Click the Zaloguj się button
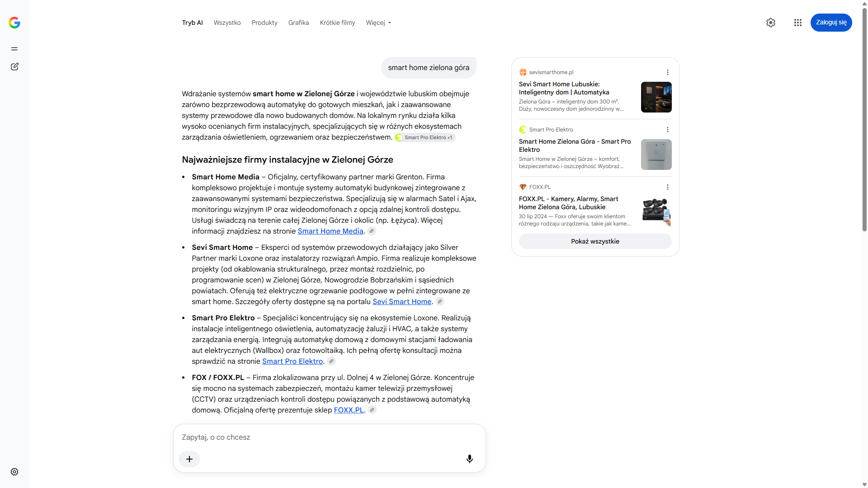 click(x=831, y=23)
